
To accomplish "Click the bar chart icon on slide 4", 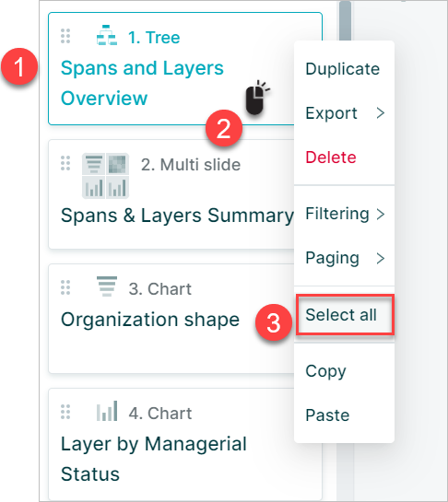I will pyautogui.click(x=107, y=411).
